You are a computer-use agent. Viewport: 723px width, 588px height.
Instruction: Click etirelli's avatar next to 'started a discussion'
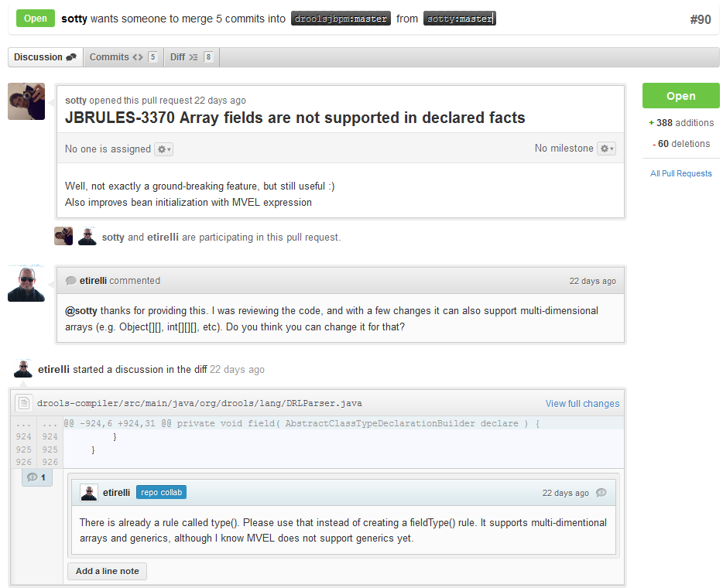coord(23,369)
